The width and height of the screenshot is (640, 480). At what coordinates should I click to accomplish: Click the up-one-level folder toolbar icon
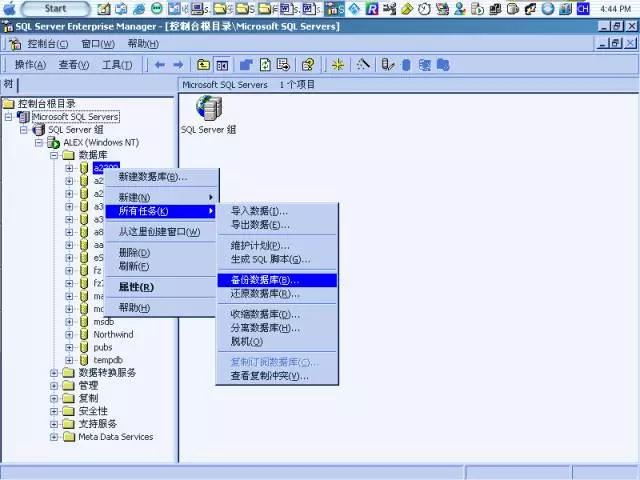coord(204,65)
